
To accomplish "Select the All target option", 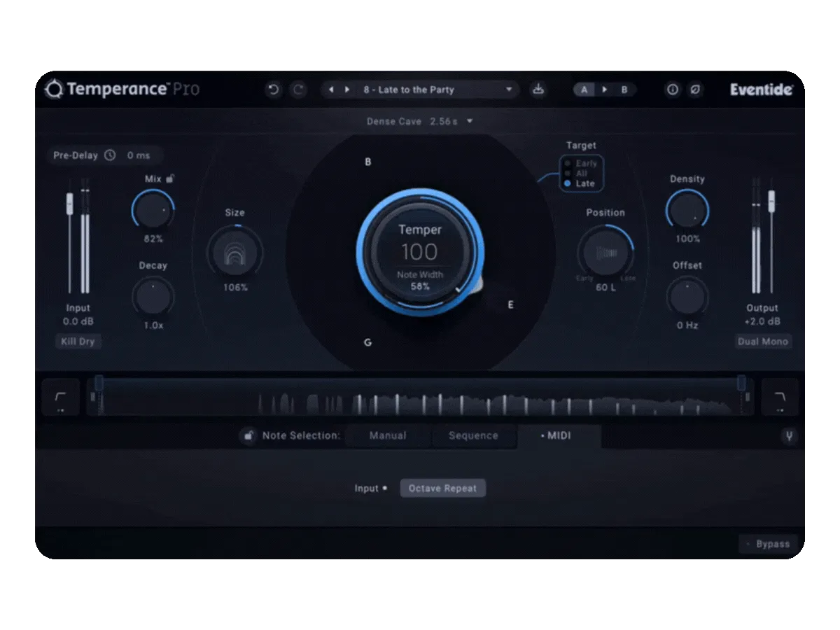I will (577, 173).
